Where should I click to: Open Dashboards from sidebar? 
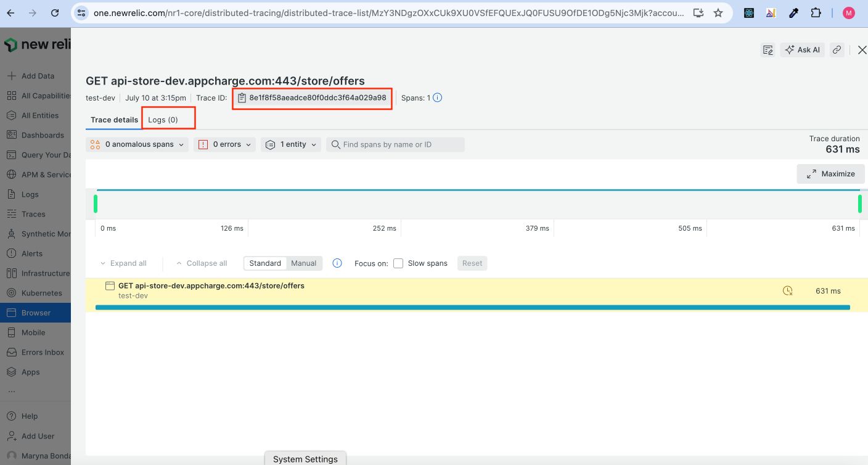pos(36,135)
